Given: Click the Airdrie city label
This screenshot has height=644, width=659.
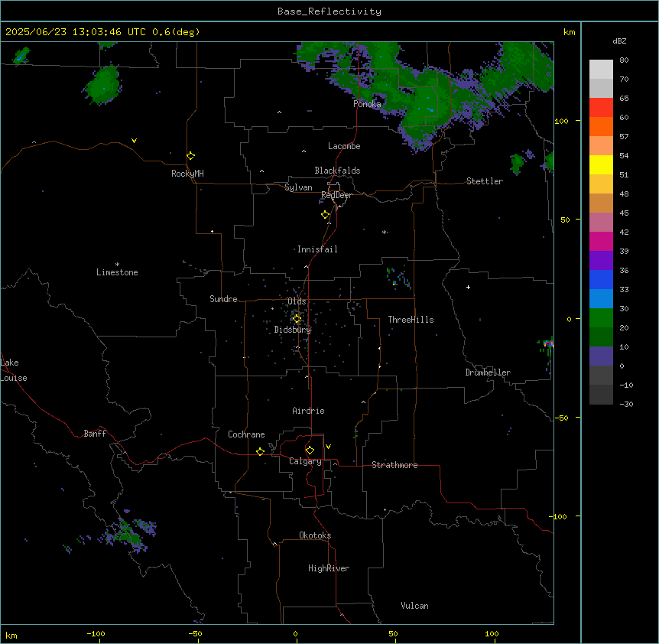Looking at the screenshot, I should (x=309, y=411).
